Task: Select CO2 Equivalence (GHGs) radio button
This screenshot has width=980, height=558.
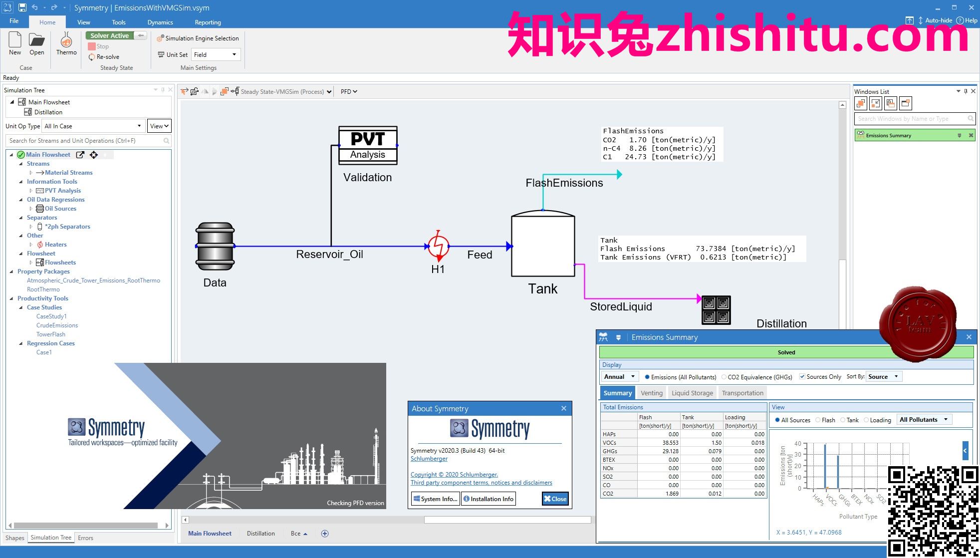Action: tap(724, 377)
